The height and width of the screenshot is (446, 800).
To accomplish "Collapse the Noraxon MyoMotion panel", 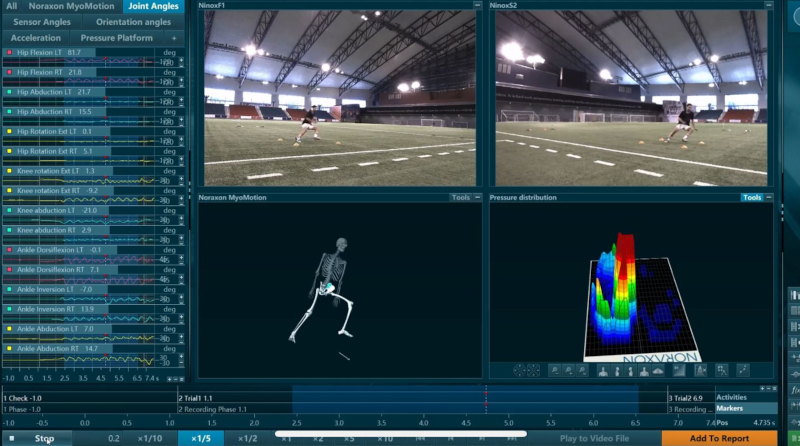I will (478, 197).
